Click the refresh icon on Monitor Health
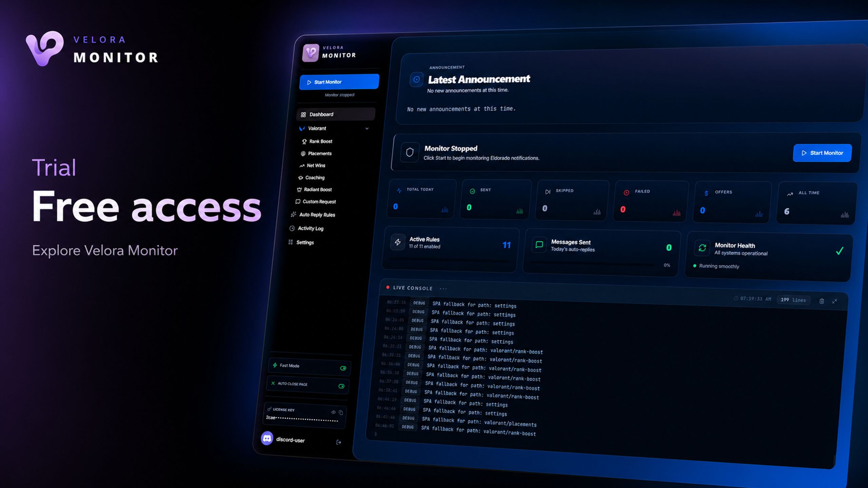Image resolution: width=868 pixels, height=488 pixels. point(702,248)
